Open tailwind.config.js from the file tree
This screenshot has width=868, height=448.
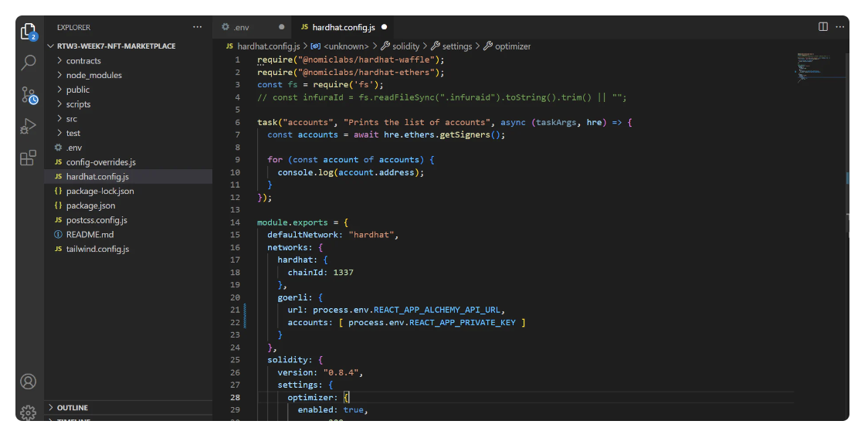click(128, 249)
